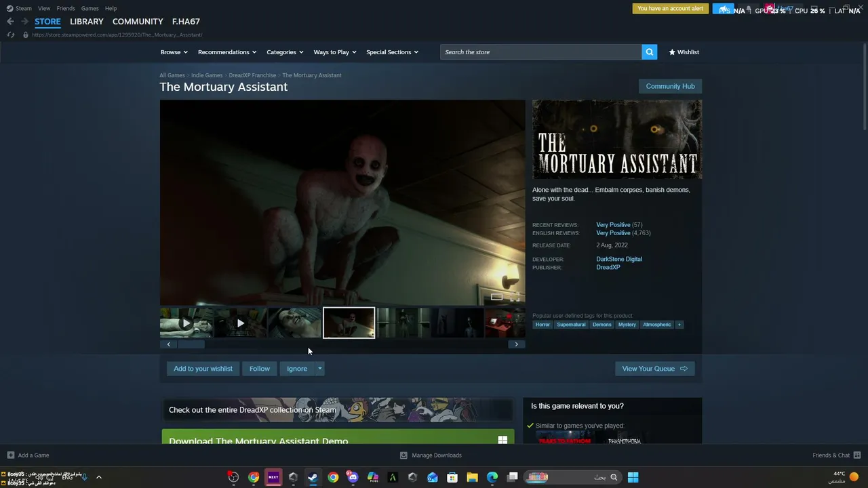Open the DreadXP Franchise breadcrumb

coord(252,75)
